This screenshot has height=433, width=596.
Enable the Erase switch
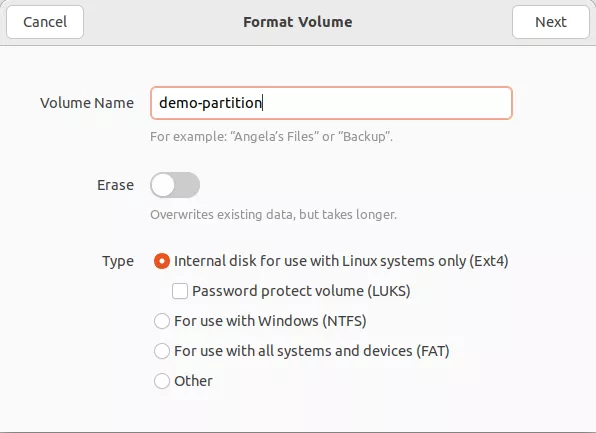pyautogui.click(x=175, y=185)
